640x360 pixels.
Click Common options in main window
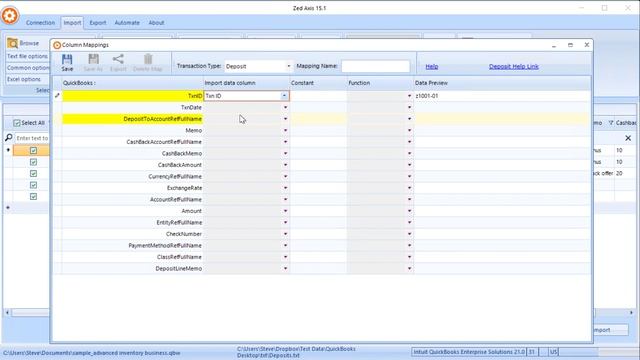pyautogui.click(x=28, y=68)
